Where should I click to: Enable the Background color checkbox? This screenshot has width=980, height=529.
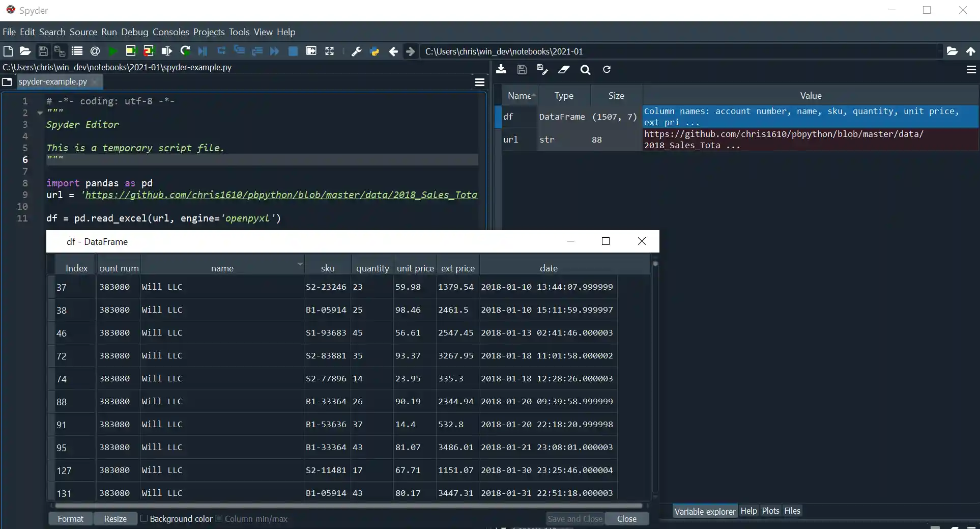pyautogui.click(x=144, y=518)
